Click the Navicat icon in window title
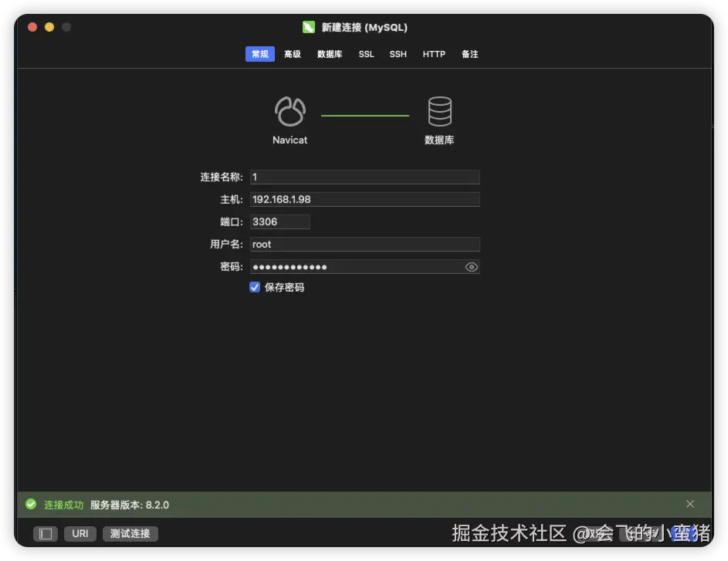The image size is (728, 561). tap(309, 27)
